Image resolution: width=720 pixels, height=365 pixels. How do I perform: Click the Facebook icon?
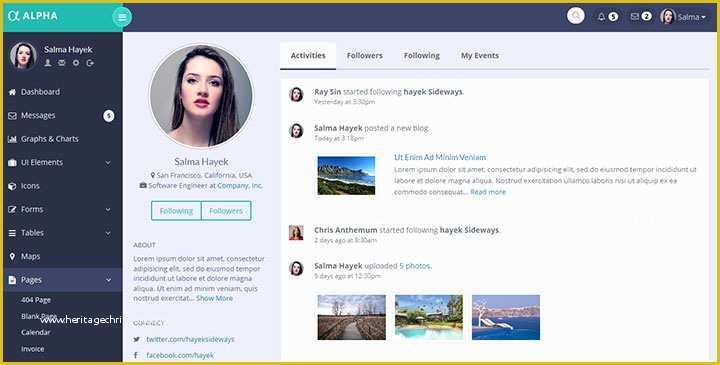click(x=136, y=355)
